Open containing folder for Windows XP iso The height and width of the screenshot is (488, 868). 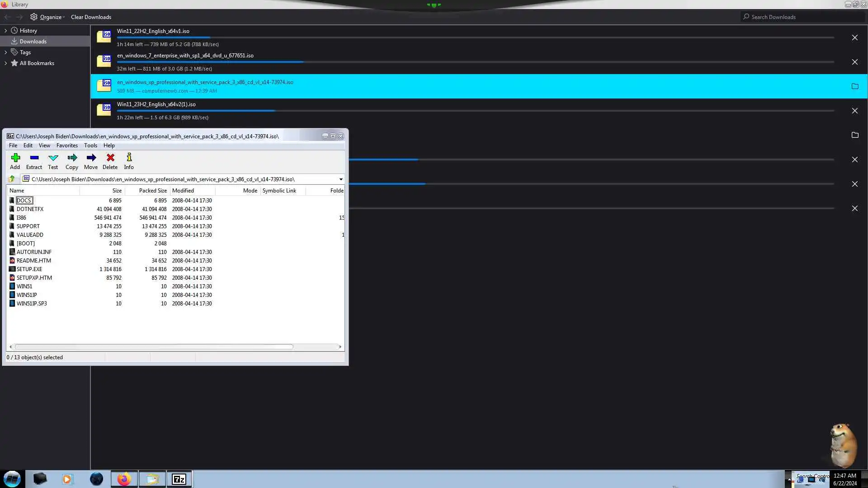854,86
